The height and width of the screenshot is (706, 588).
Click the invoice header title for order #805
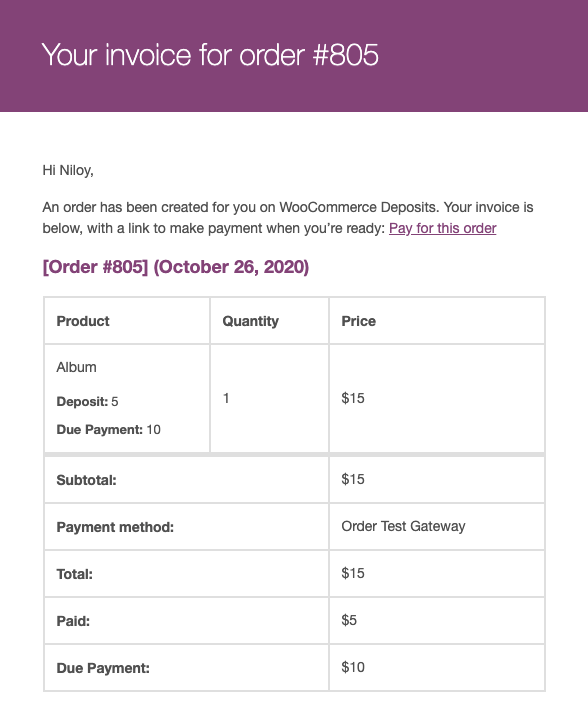(210, 55)
